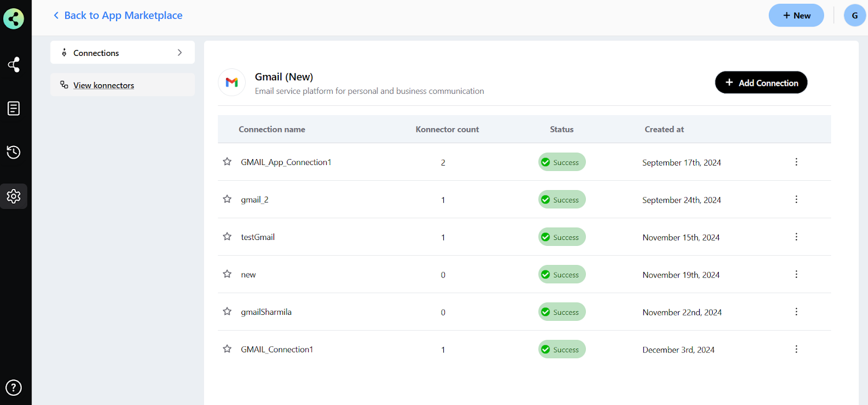The image size is (868, 405).
Task: Click Success badge for testGmail
Action: (562, 237)
